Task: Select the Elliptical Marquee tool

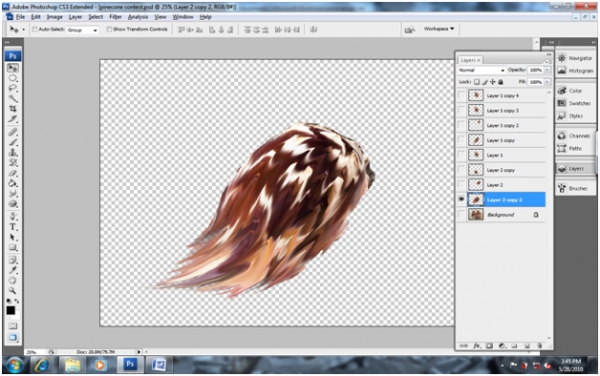Action: [x=13, y=78]
